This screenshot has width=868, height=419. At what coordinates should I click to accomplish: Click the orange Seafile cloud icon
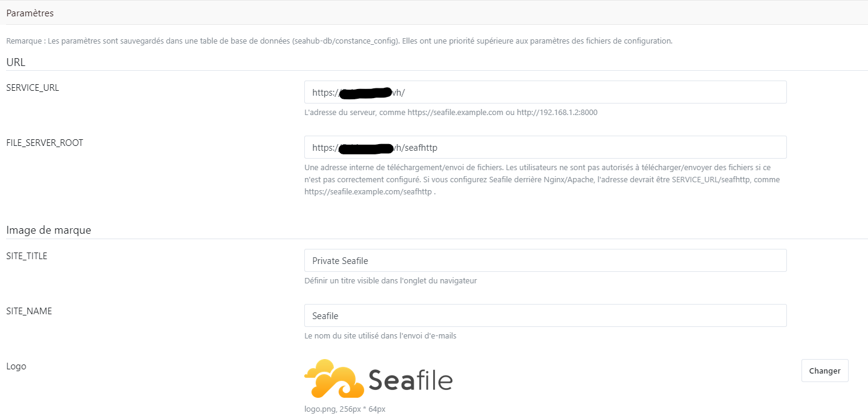click(x=334, y=378)
